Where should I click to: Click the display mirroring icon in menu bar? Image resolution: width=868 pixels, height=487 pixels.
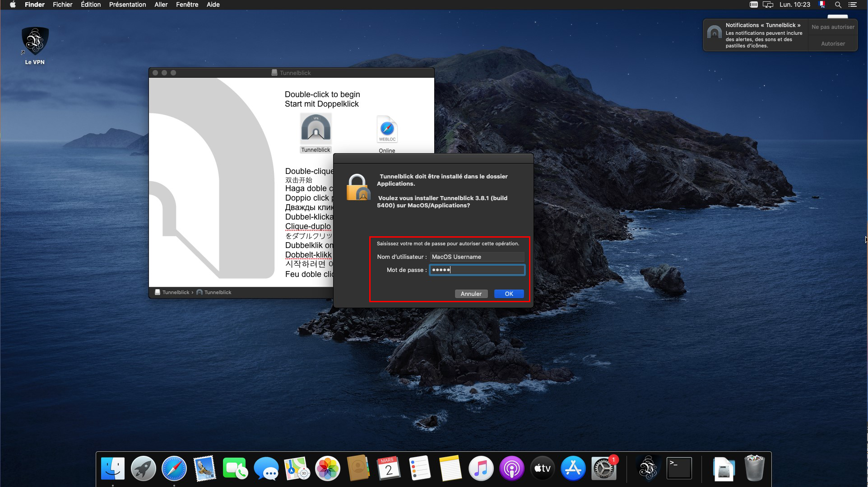coord(768,5)
